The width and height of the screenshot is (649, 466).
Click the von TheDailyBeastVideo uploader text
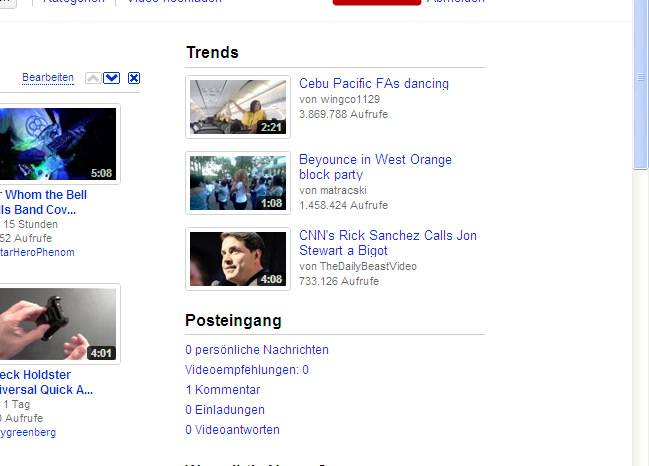[x=358, y=266]
